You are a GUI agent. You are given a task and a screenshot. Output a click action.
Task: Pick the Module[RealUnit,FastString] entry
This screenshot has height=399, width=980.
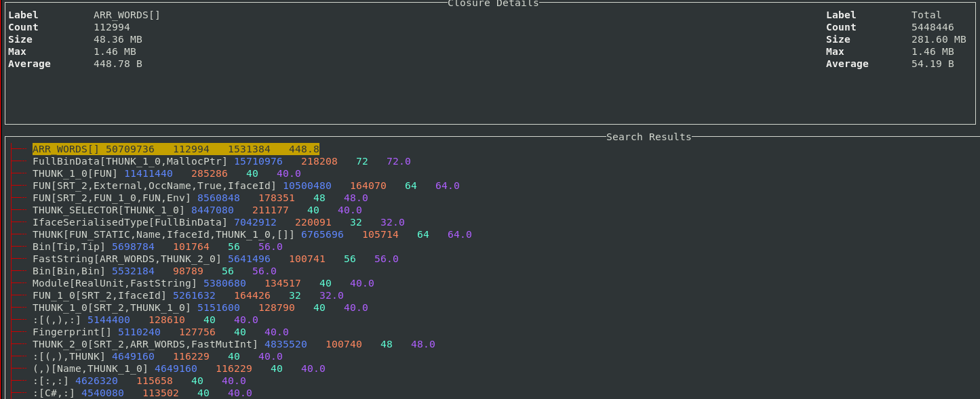[x=115, y=283]
